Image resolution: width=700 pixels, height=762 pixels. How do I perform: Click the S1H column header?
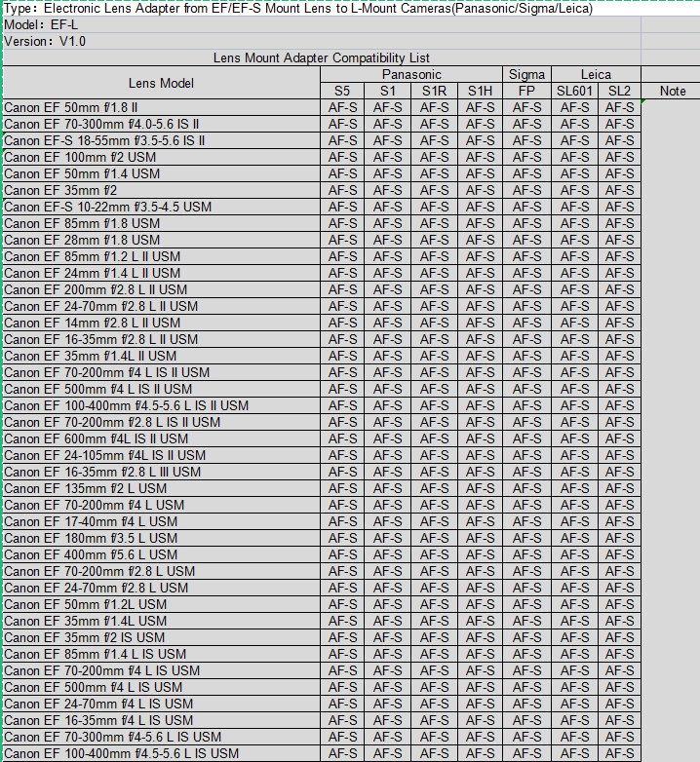click(x=480, y=91)
